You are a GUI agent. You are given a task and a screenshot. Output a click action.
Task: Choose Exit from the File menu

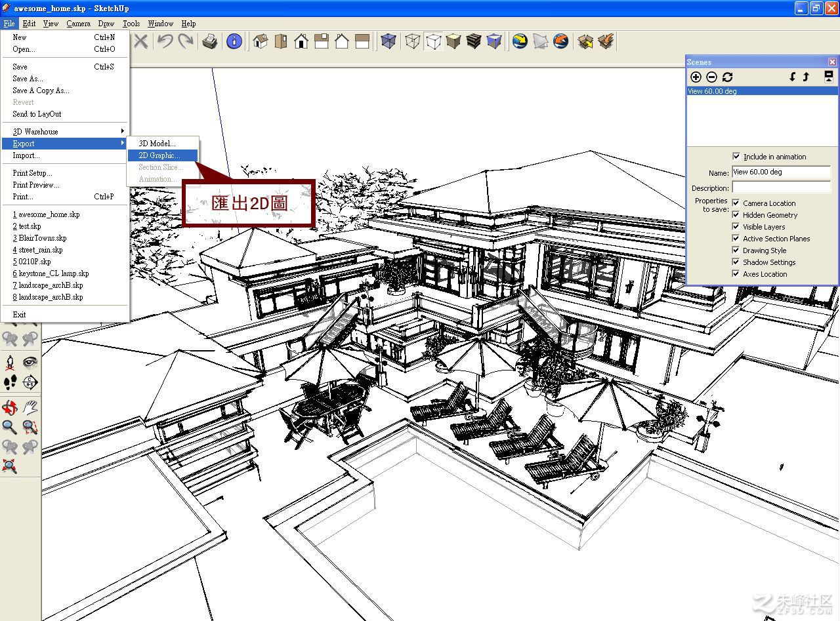tap(64, 315)
